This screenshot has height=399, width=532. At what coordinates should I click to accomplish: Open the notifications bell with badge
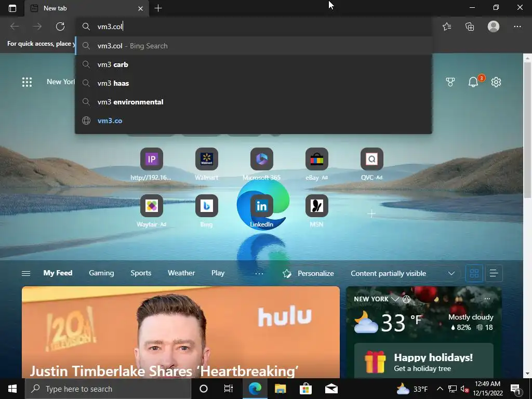pos(474,82)
